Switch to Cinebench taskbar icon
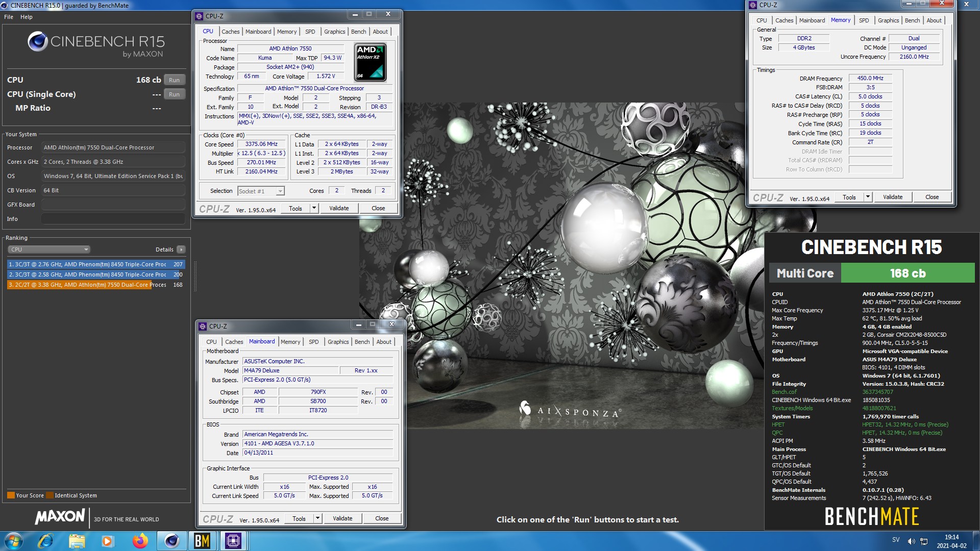The width and height of the screenshot is (980, 551). [171, 541]
